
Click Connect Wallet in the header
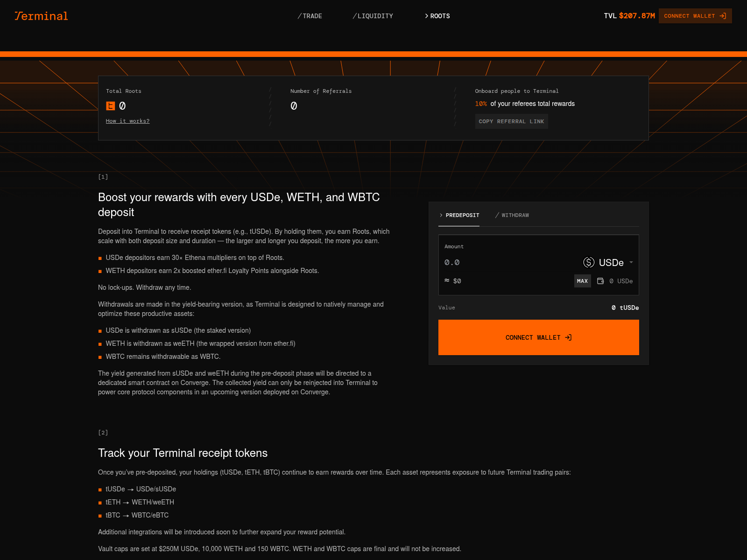[x=695, y=16]
